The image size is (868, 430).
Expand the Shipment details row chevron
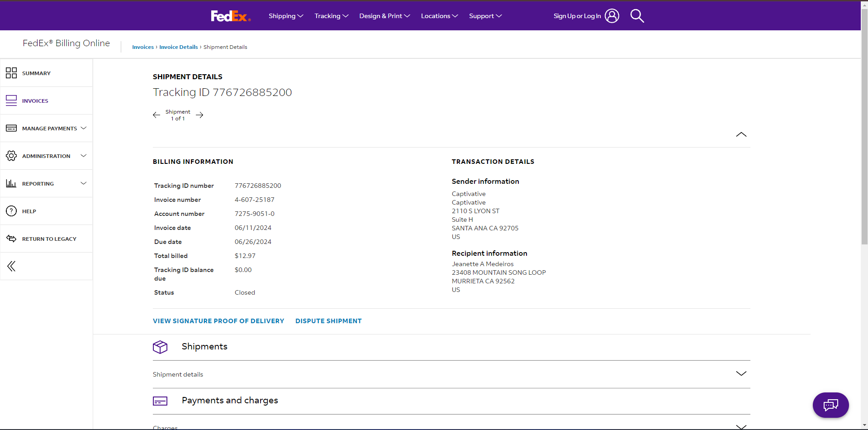(x=741, y=373)
